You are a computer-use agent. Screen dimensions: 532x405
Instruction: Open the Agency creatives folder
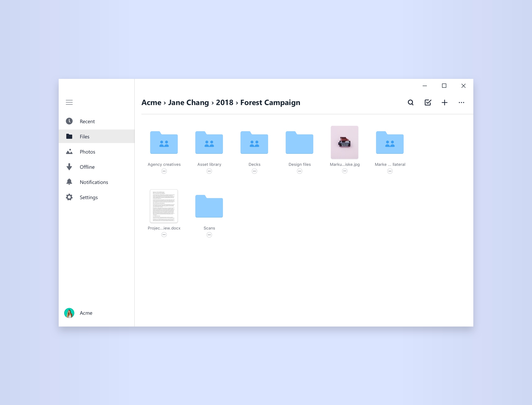click(164, 143)
